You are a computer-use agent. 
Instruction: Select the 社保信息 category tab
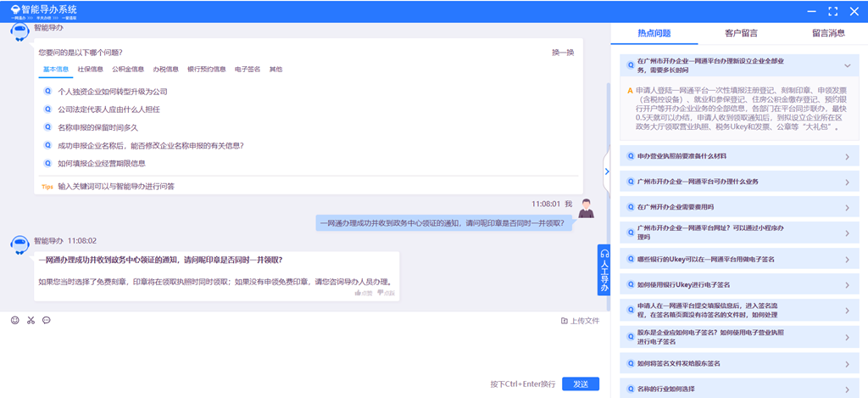pos(90,70)
